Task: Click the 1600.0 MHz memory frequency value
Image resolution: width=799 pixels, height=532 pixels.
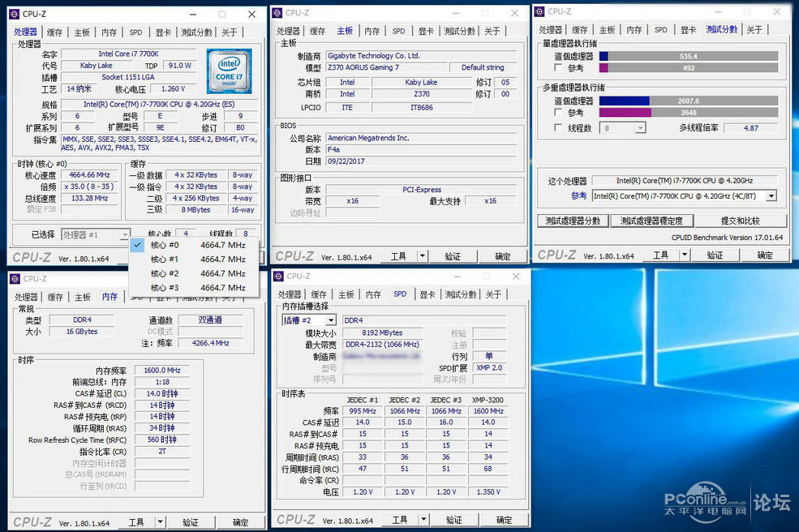Action: 162,370
